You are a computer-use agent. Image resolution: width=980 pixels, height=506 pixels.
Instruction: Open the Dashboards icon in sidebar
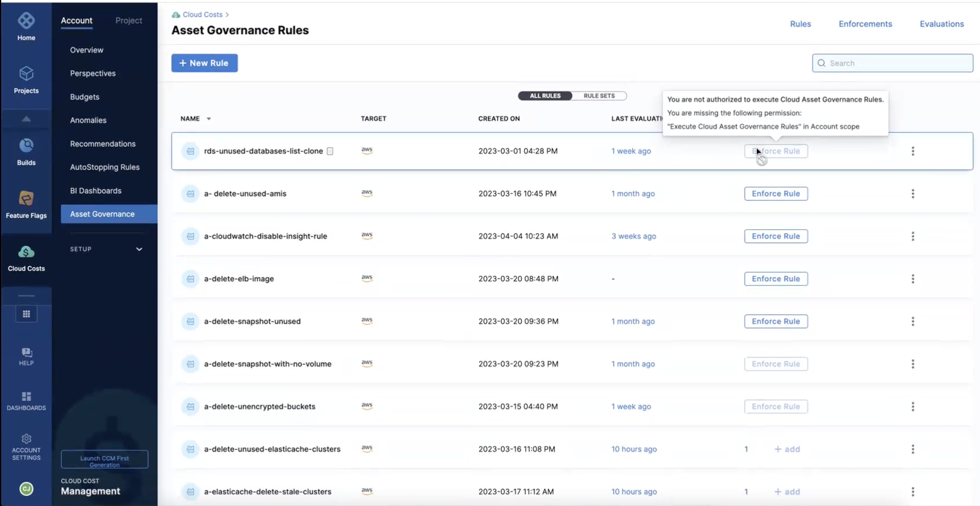[26, 397]
